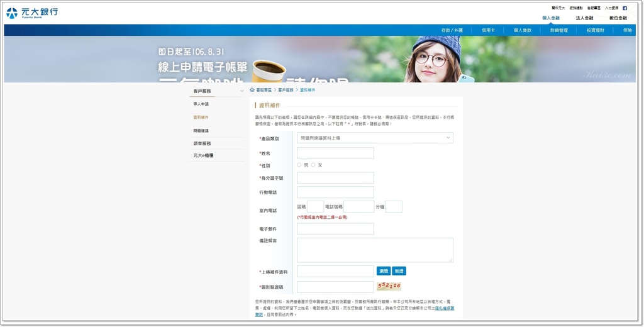This screenshot has height=327, width=644.
Task: Click the 備註留言 textarea
Action: point(375,250)
